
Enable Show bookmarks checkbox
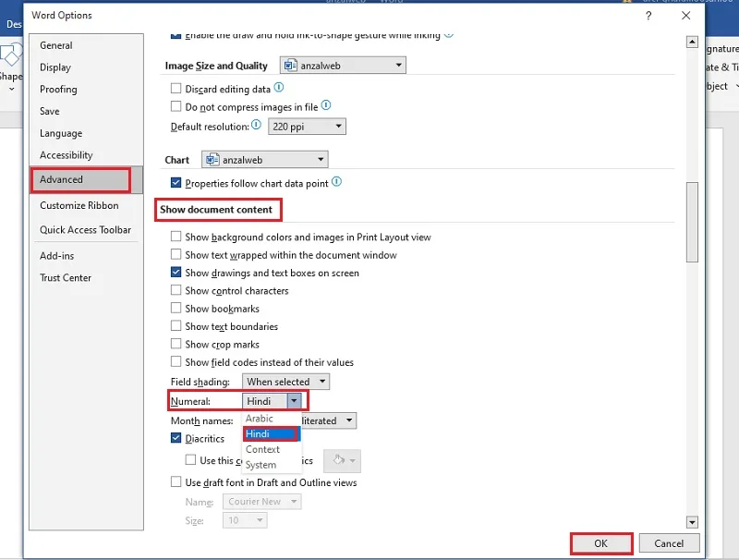[176, 309]
